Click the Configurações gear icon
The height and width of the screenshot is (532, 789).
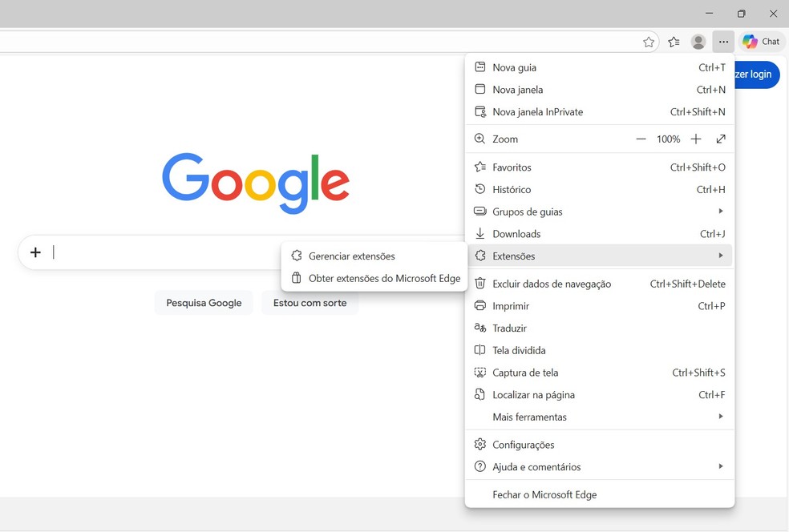pyautogui.click(x=480, y=445)
